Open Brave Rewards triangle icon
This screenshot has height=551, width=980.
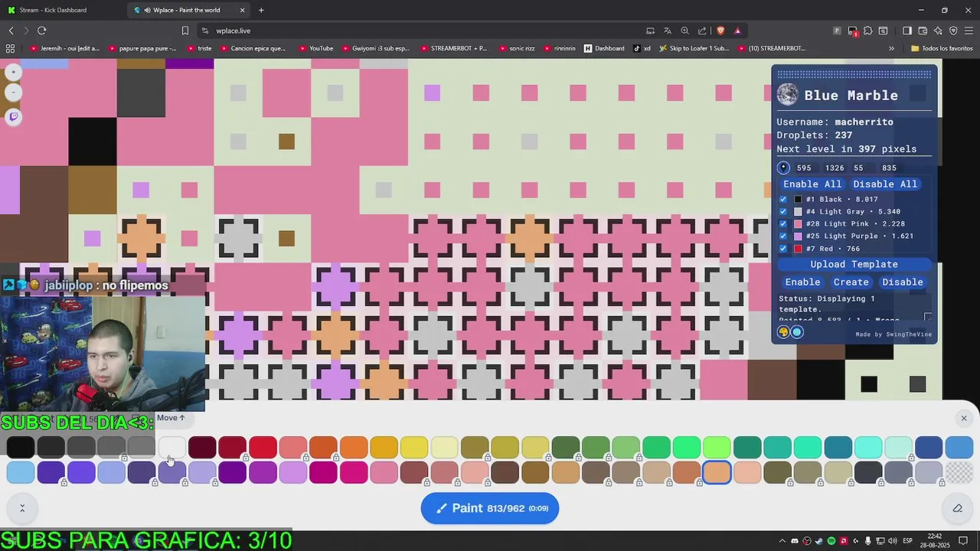point(737,31)
